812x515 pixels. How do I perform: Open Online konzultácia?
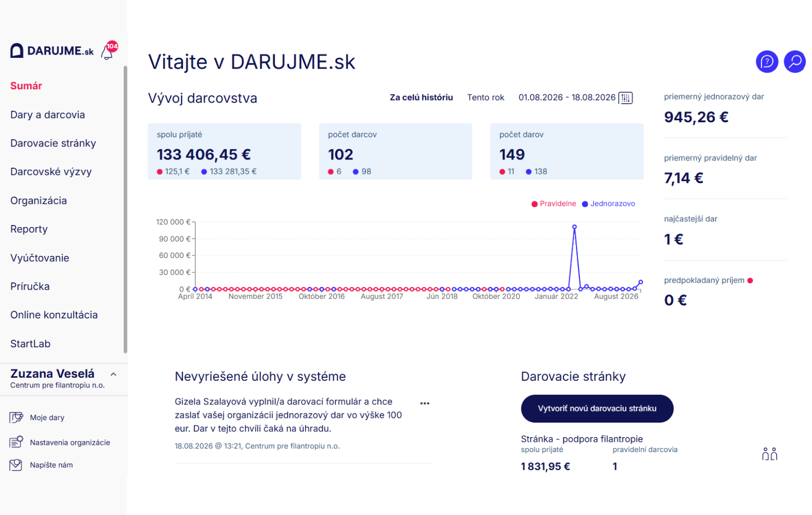pos(54,315)
